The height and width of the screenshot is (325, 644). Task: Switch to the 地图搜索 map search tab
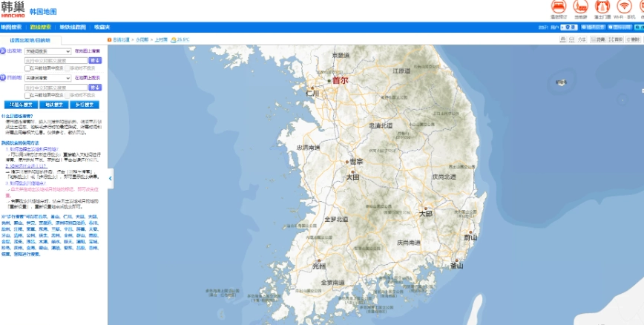[11, 27]
